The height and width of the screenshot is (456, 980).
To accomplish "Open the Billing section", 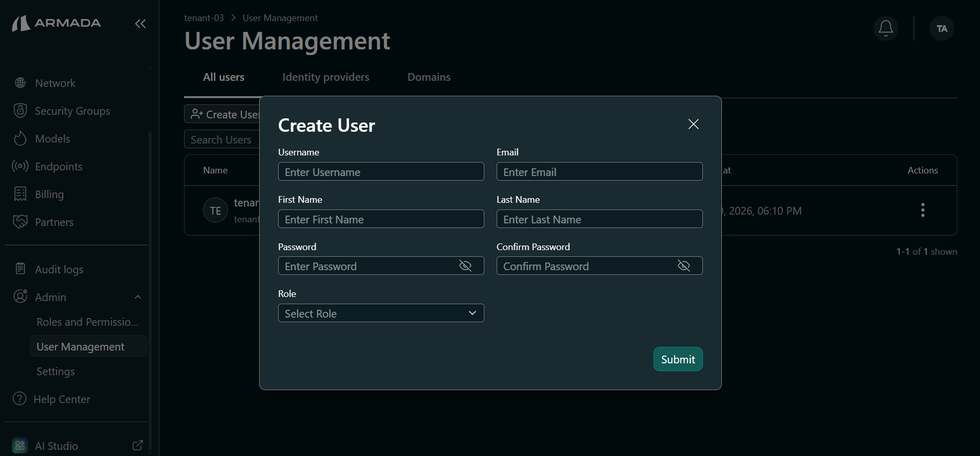I will (49, 194).
